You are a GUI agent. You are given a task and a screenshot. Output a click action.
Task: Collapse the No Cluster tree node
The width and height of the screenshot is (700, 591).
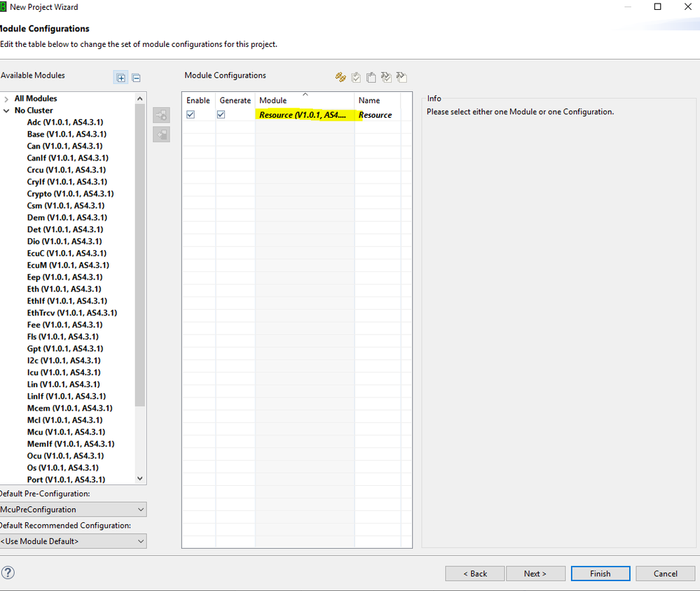tap(6, 110)
